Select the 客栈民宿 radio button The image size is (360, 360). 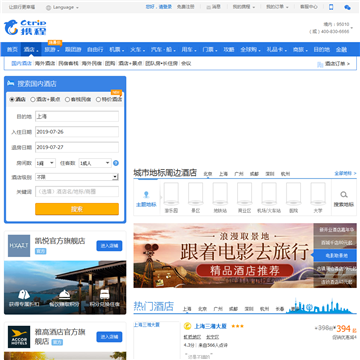coord(67,99)
